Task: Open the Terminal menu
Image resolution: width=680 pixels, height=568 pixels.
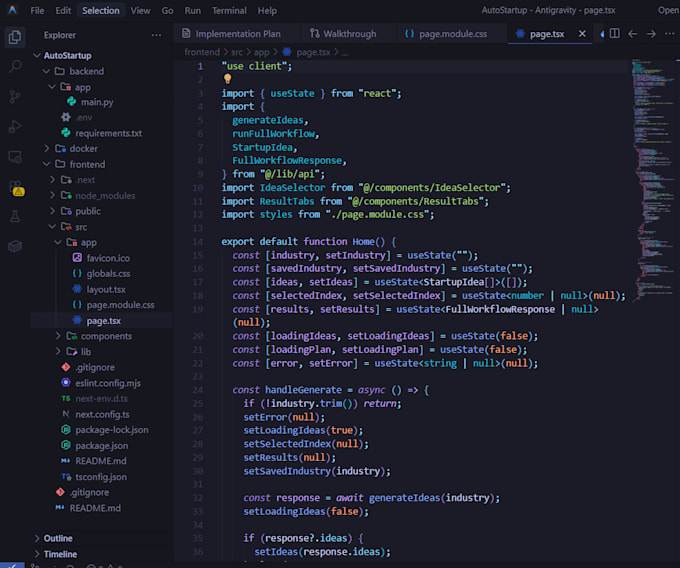Action: 229,10
